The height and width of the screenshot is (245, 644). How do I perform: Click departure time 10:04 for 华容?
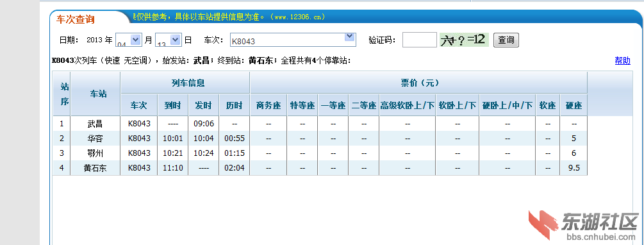click(204, 139)
